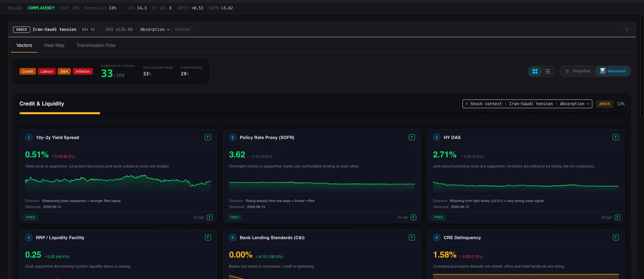Click F badge on 10y–2y Yield Spread header

[x=208, y=137]
